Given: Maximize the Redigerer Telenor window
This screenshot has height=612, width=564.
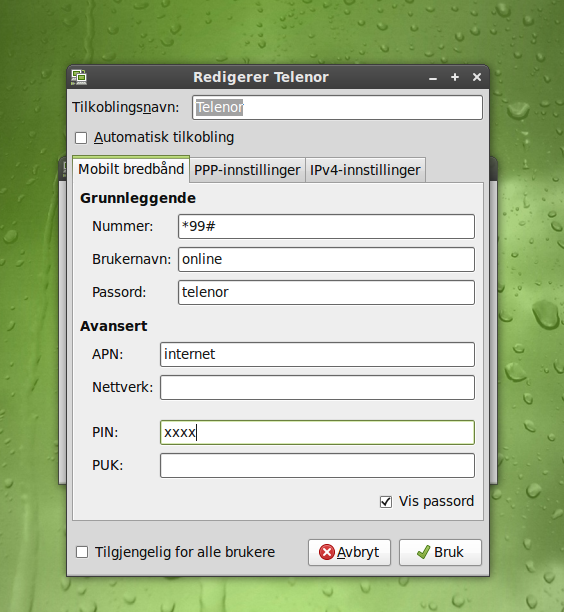Looking at the screenshot, I should (x=455, y=77).
